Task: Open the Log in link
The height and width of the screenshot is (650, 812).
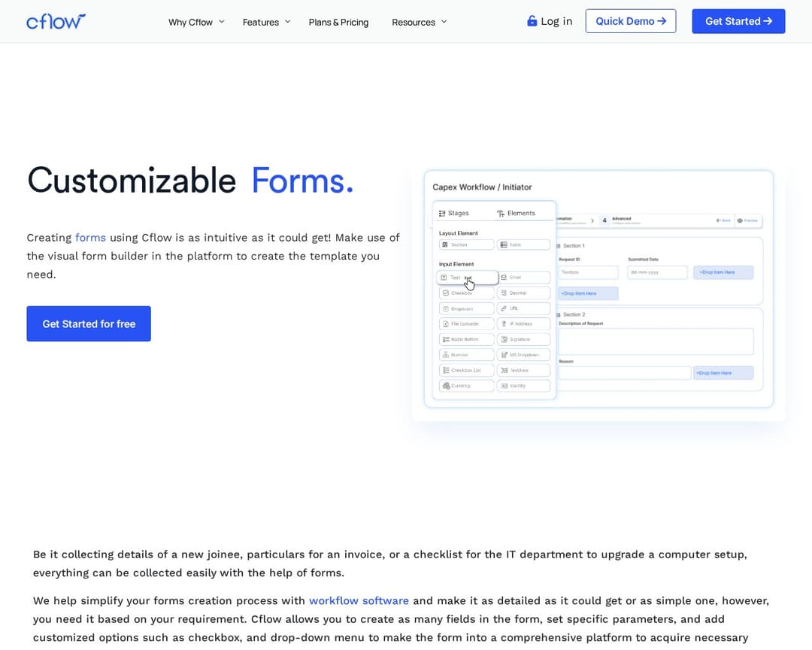Action: 556,21
